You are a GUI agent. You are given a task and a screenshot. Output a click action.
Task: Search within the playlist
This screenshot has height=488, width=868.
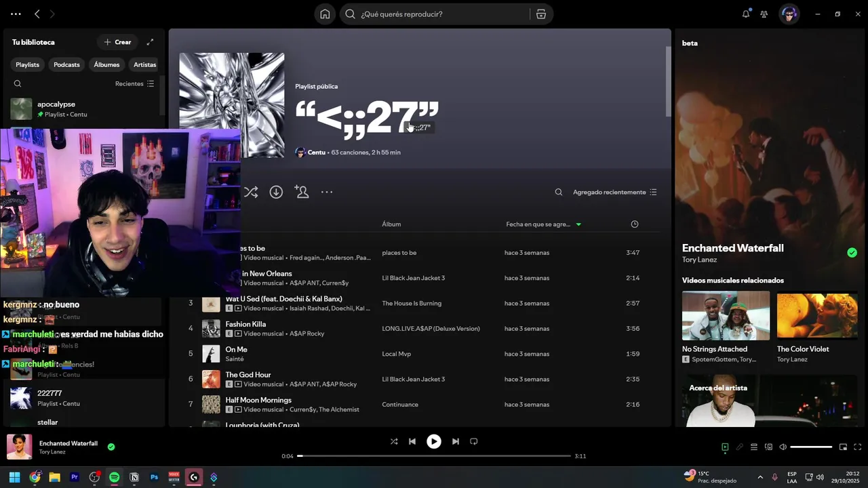[x=559, y=192]
